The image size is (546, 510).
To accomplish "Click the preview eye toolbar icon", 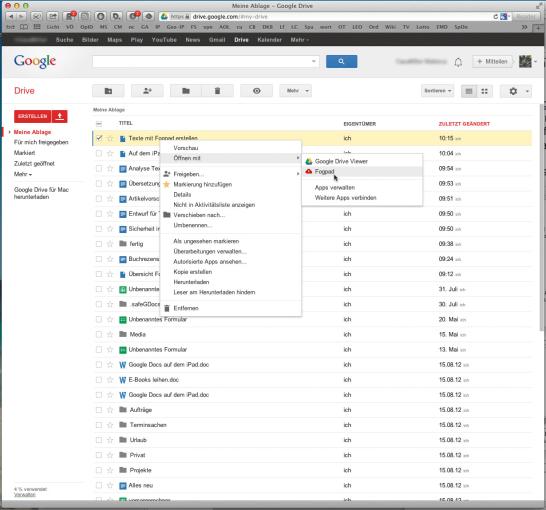I will [257, 91].
